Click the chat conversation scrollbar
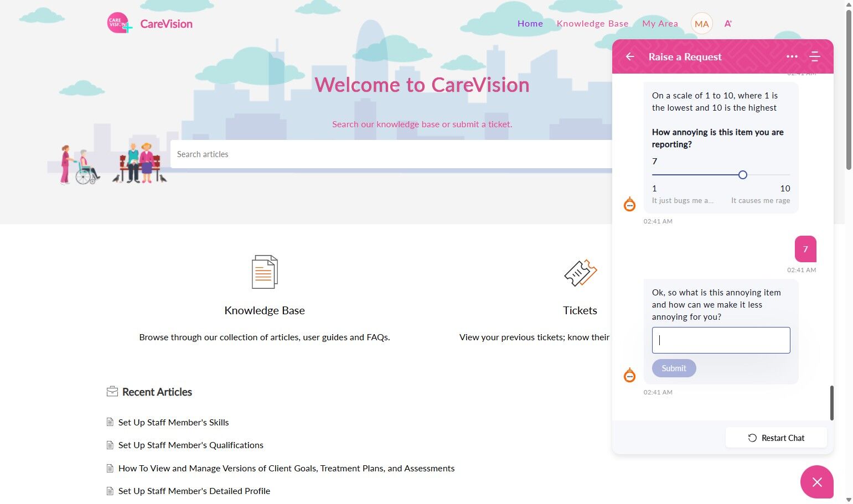The height and width of the screenshot is (504, 853). [831, 403]
